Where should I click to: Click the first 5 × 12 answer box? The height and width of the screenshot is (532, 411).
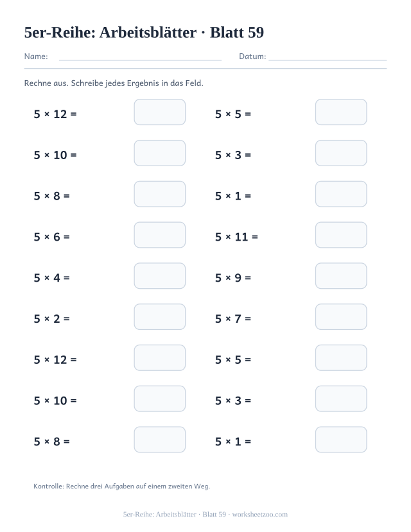click(160, 112)
